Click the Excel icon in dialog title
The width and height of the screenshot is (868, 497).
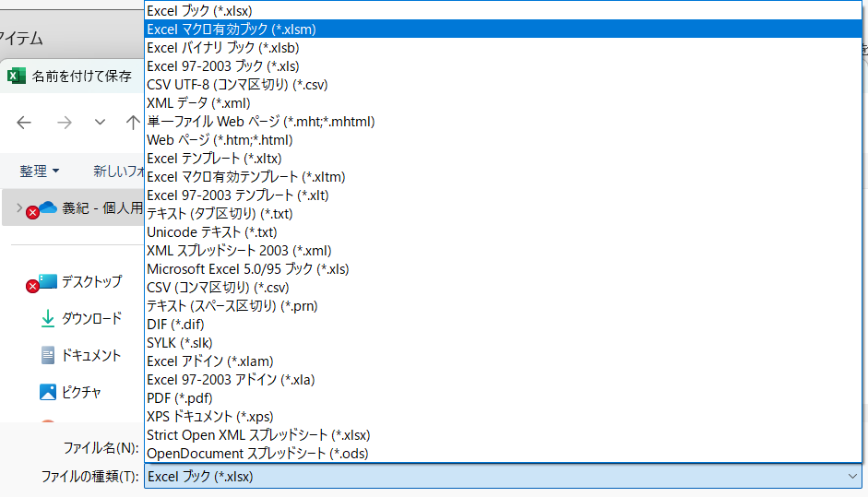16,76
